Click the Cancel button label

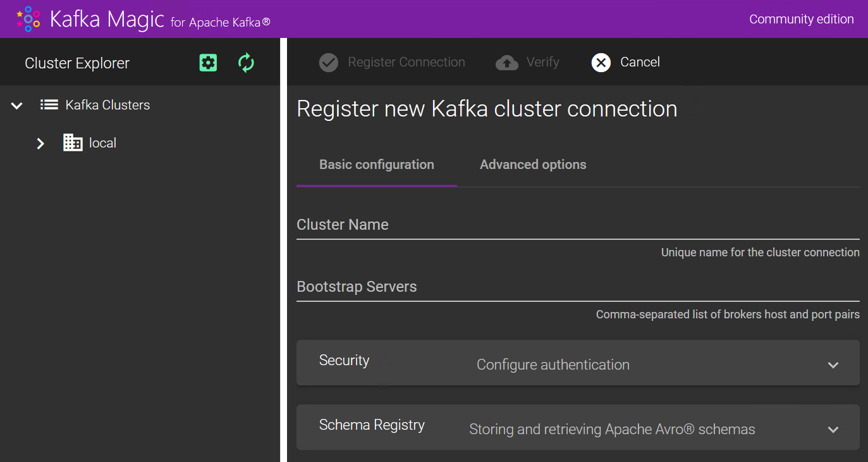pos(640,62)
